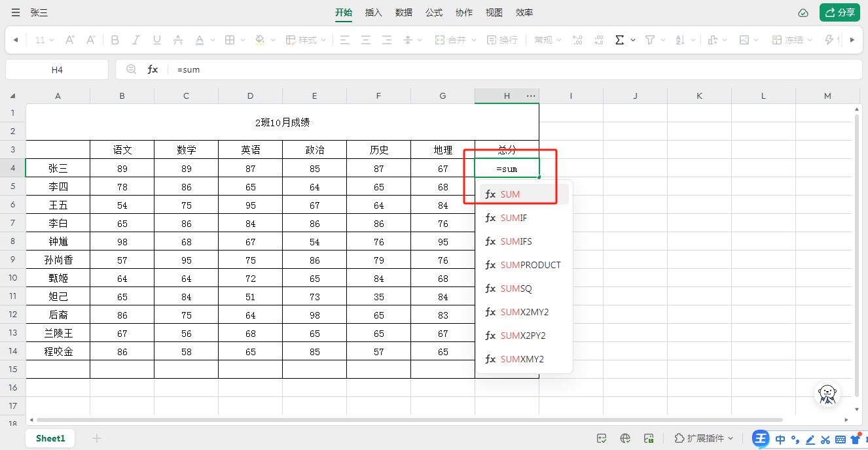Switch to the 协作 tab
The width and height of the screenshot is (868, 450).
(x=464, y=12)
